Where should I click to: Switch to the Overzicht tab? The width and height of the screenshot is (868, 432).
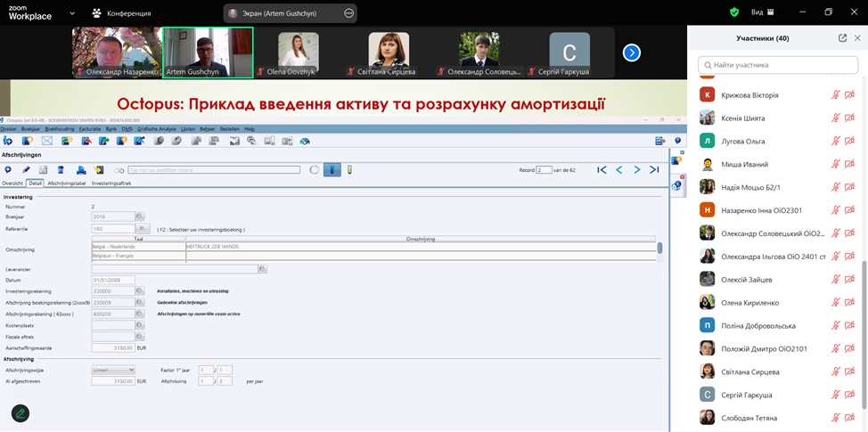[x=12, y=183]
